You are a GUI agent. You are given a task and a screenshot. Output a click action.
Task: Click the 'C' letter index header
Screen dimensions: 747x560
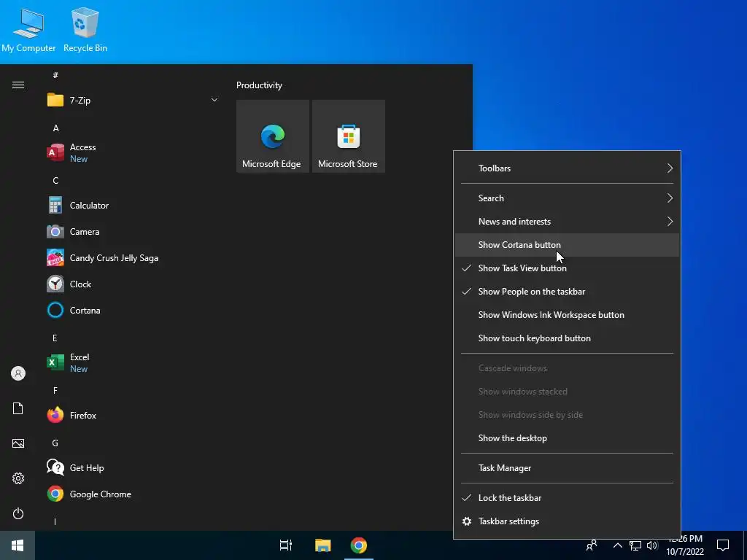(55, 181)
